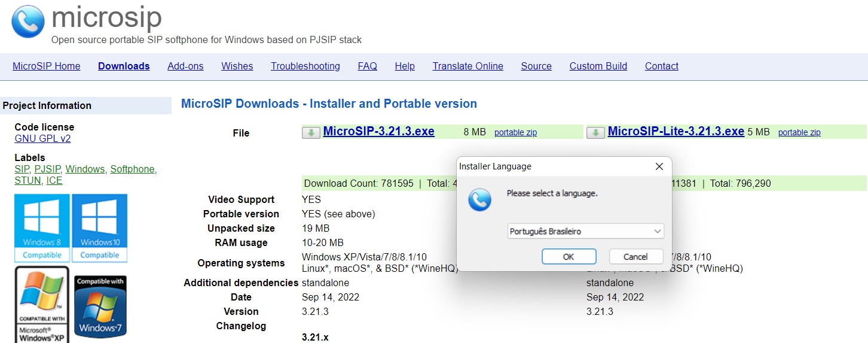Navigate to Custom Build page
The image size is (868, 343).
pyautogui.click(x=598, y=66)
